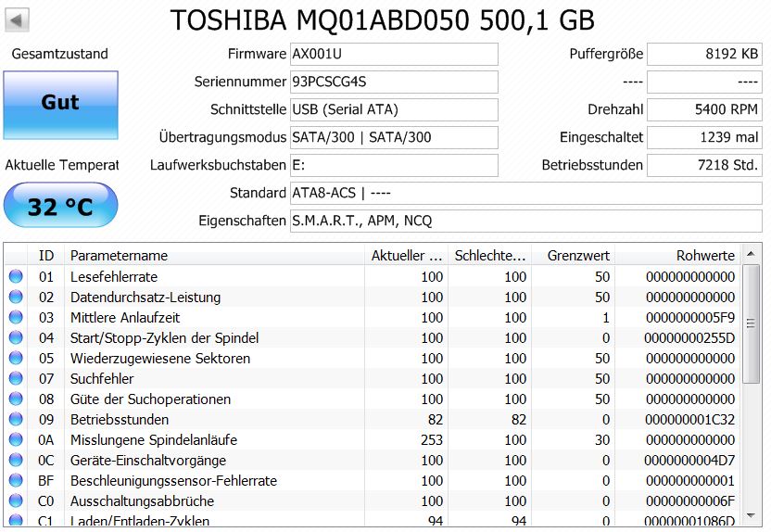Click status icon for Beschleunigungssensor-Fehlerrate
Viewport: 771px width, 532px height.
(16, 481)
